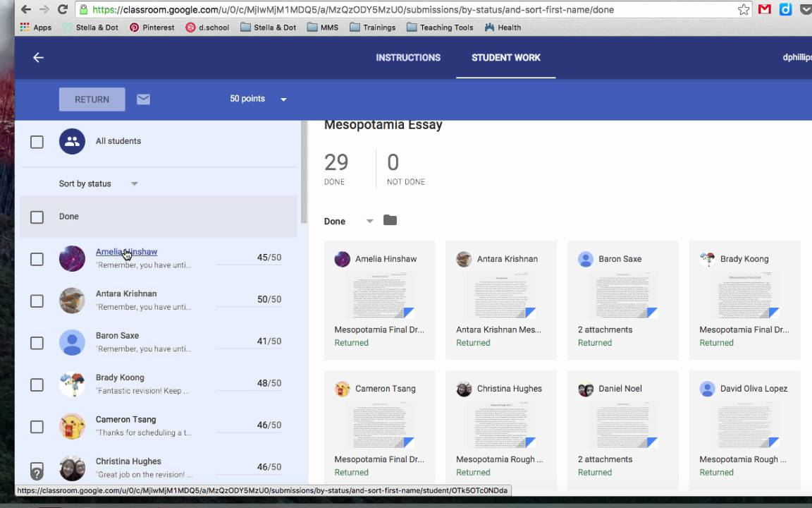812x508 pixels.
Task: Click Amelia Hinshaw's profile avatar
Action: coord(72,258)
